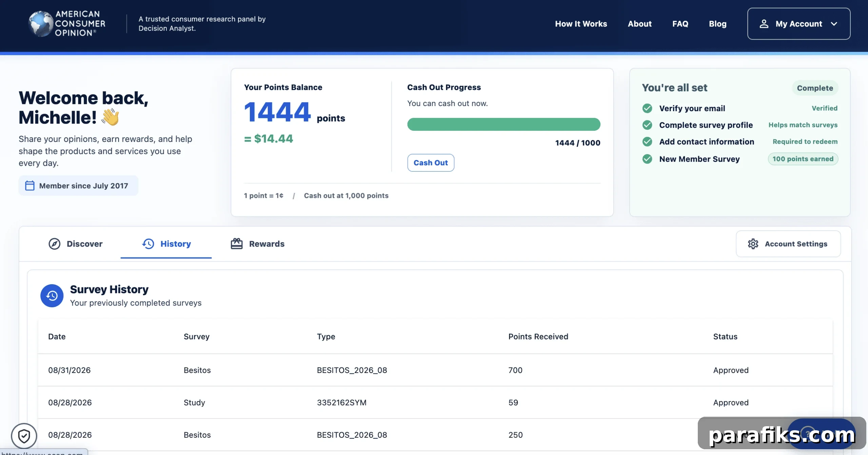Open the FAQ link
This screenshot has width=868, height=455.
(x=680, y=24)
